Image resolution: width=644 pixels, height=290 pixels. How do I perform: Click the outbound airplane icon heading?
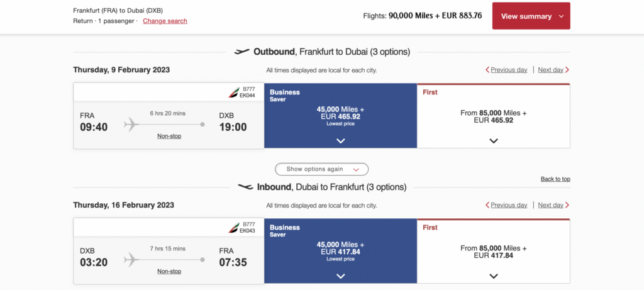pyautogui.click(x=241, y=52)
